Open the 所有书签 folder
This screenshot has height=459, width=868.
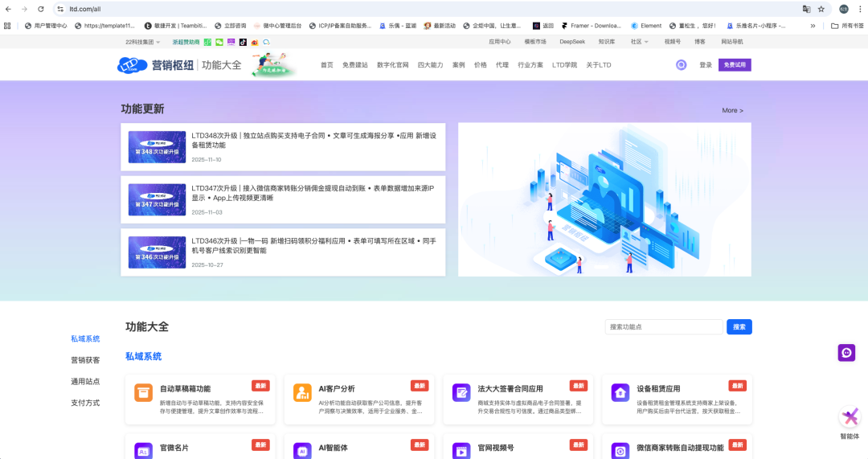848,26
